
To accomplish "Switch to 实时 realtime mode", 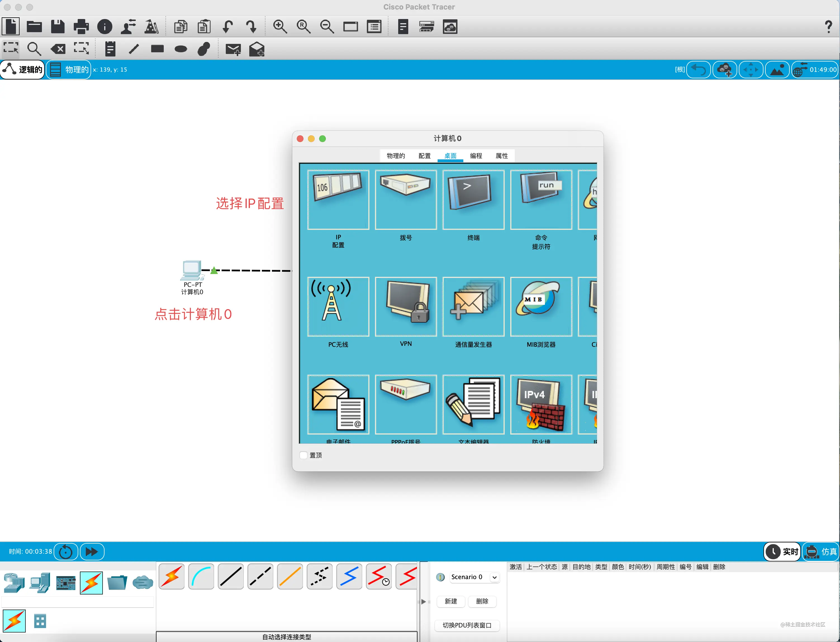I will [x=782, y=551].
